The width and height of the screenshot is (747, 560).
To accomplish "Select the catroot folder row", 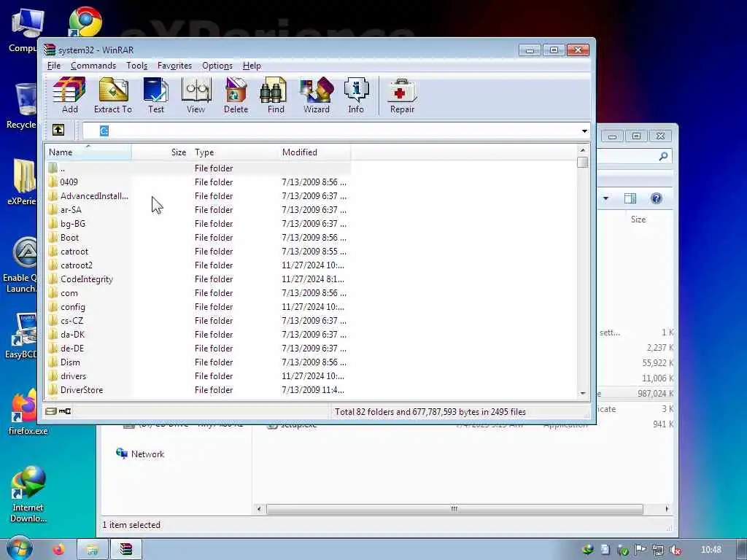I will 198,251.
